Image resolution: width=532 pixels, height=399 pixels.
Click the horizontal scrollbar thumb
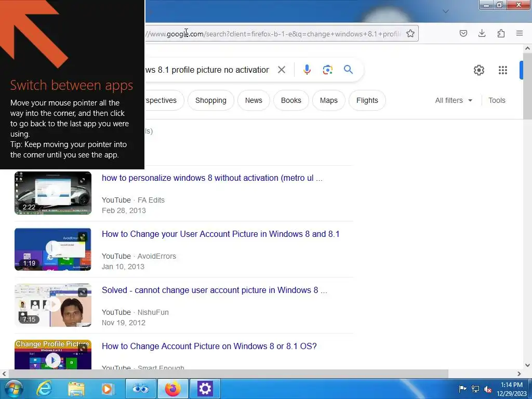[228, 374]
